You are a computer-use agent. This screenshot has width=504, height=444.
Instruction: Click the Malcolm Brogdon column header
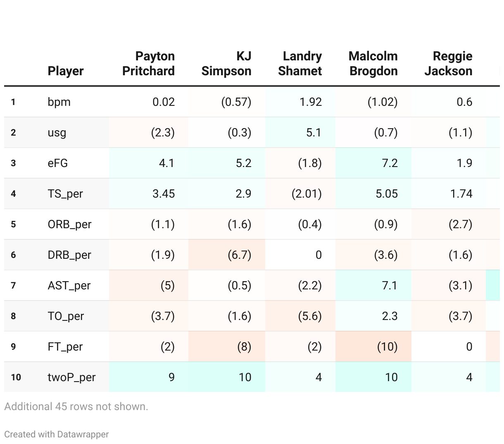point(373,64)
